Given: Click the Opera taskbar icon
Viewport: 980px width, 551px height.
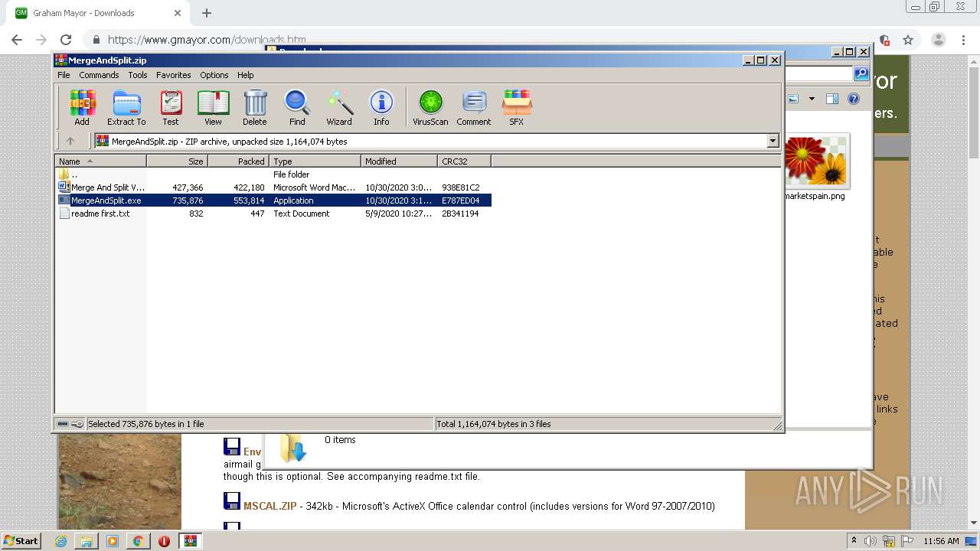Looking at the screenshot, I should point(164,541).
